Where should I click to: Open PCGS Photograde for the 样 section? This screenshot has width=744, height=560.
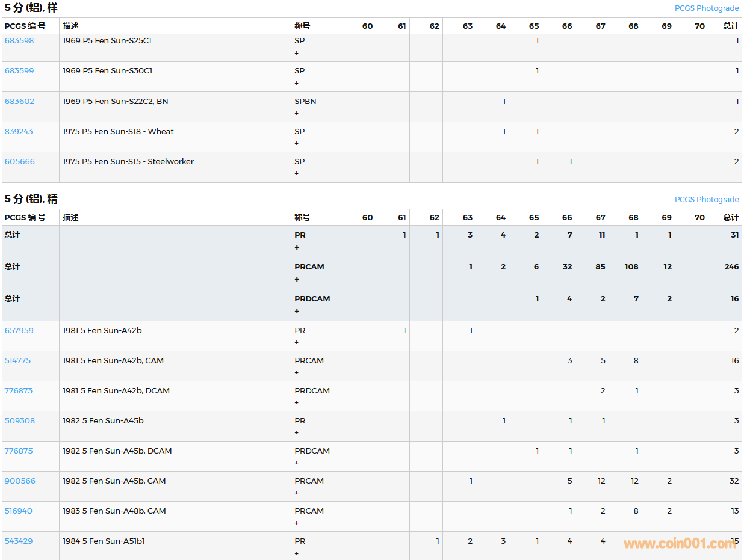[706, 8]
